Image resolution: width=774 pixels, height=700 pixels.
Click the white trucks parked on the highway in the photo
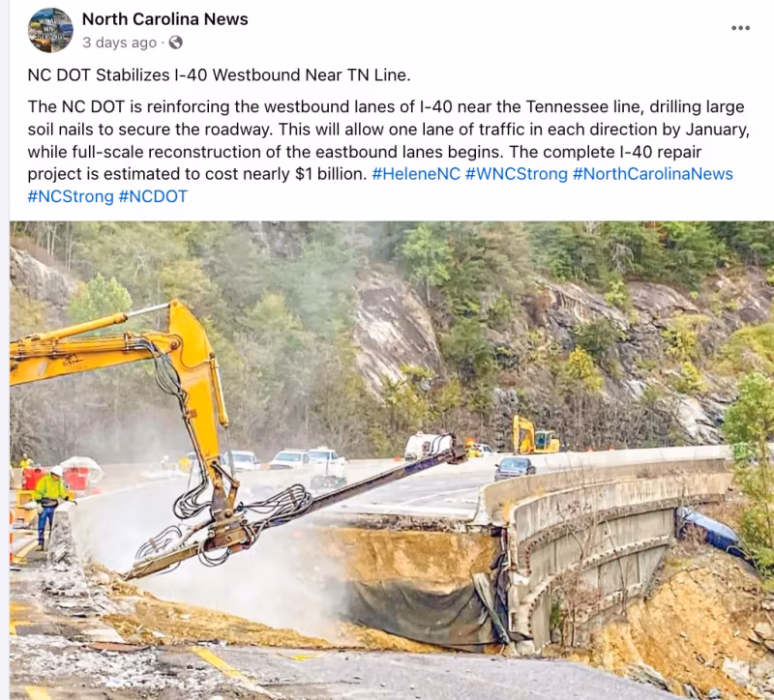click(283, 460)
